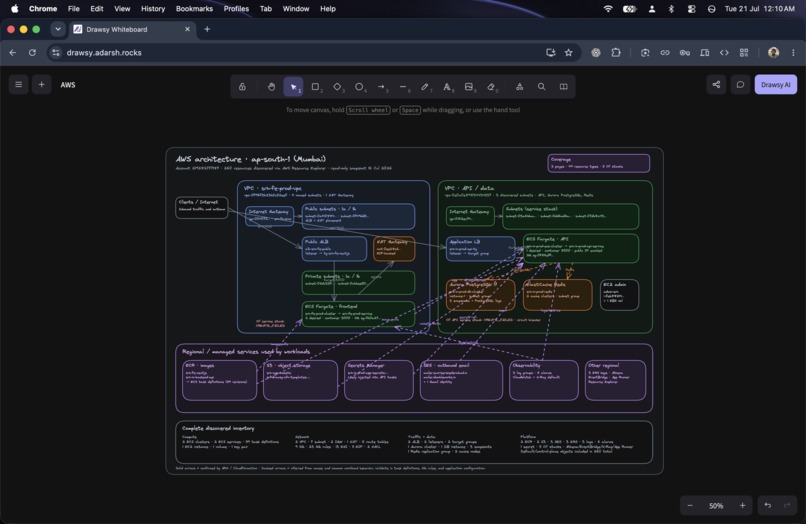
Task: Open the Chrome tab search dropdown arrow
Action: (x=58, y=29)
